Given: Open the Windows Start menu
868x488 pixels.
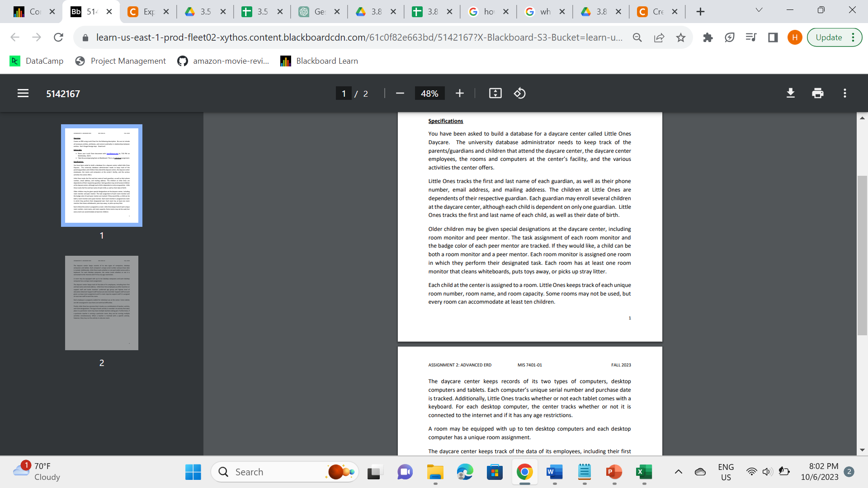Looking at the screenshot, I should point(193,472).
